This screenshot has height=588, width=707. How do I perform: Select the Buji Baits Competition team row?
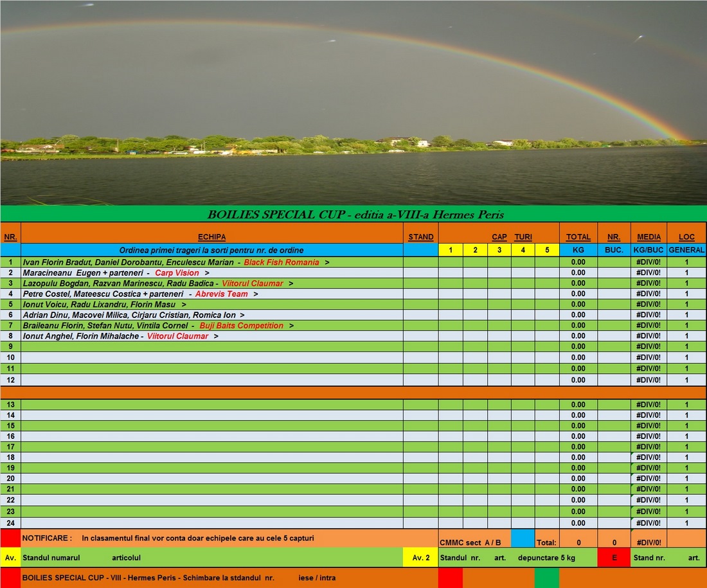click(x=212, y=325)
